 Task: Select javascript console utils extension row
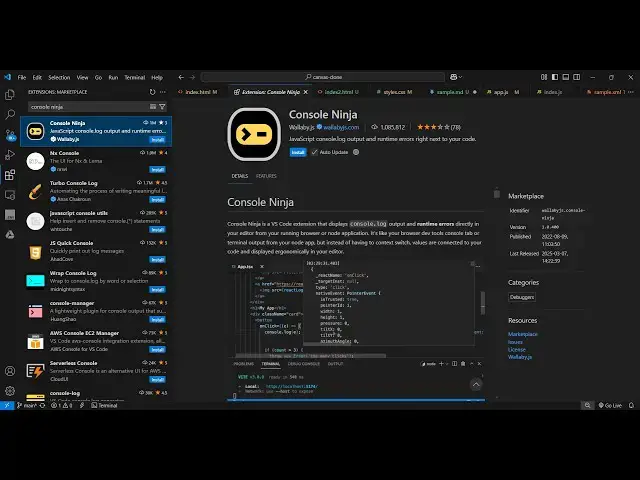coord(96,221)
